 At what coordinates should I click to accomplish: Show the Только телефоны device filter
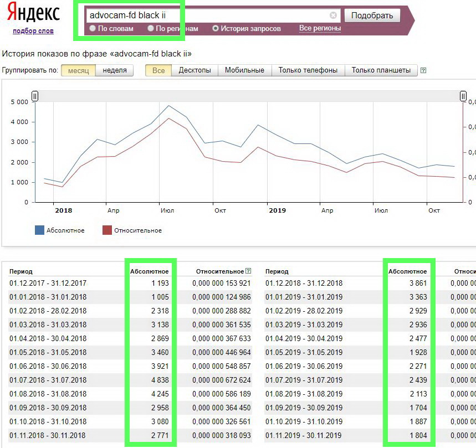(x=308, y=70)
